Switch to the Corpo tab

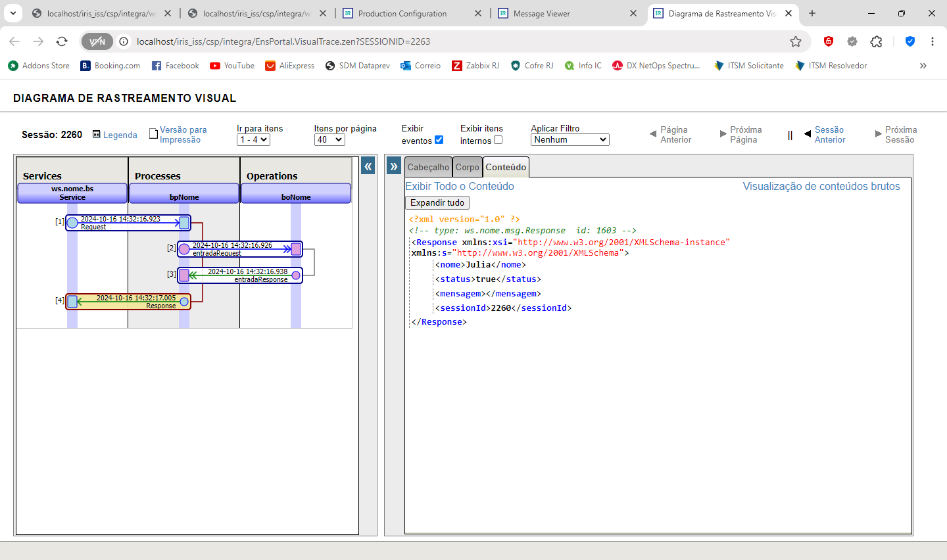[x=468, y=167]
